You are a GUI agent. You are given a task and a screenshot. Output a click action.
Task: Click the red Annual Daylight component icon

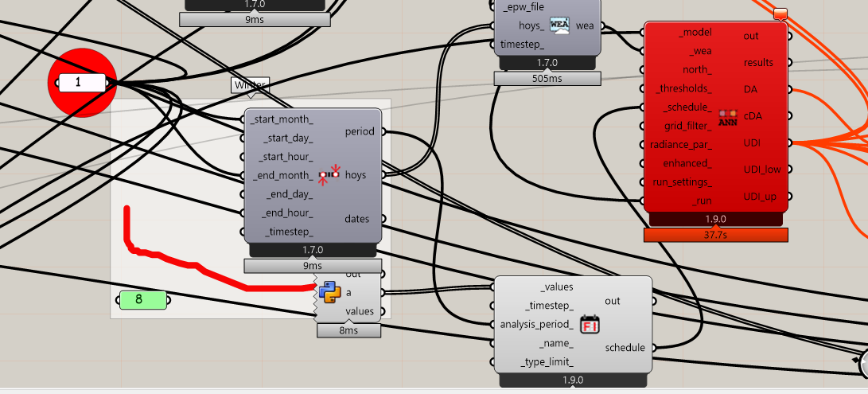[x=727, y=119]
